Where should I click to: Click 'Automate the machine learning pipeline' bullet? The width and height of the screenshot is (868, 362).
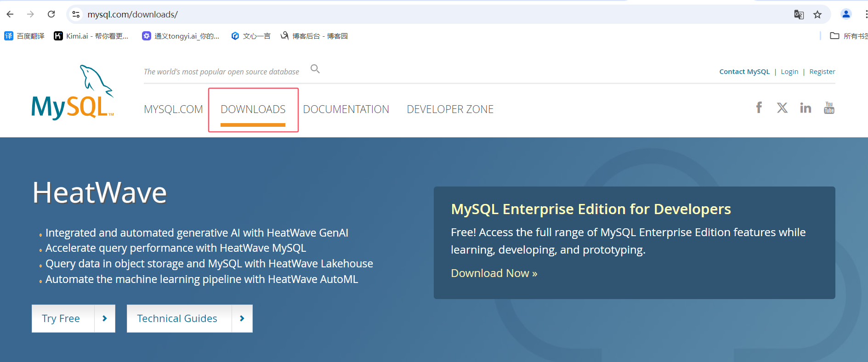click(x=202, y=279)
